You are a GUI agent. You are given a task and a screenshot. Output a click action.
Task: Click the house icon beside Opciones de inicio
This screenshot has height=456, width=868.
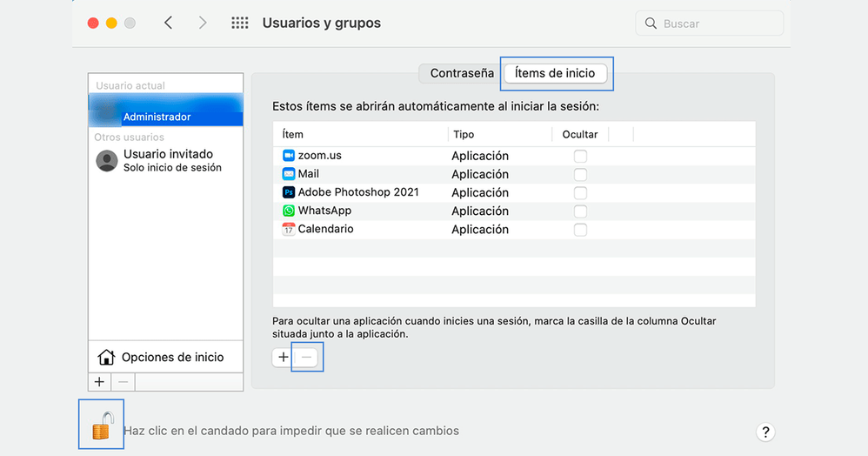[106, 358]
